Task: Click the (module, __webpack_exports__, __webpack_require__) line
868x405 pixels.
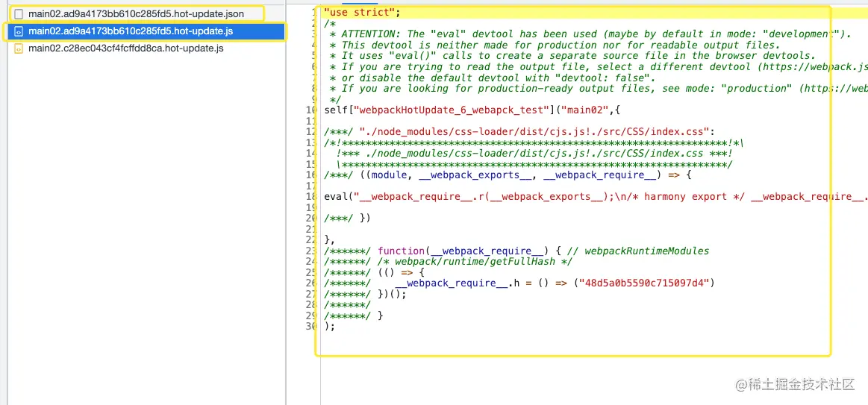Action: [508, 175]
